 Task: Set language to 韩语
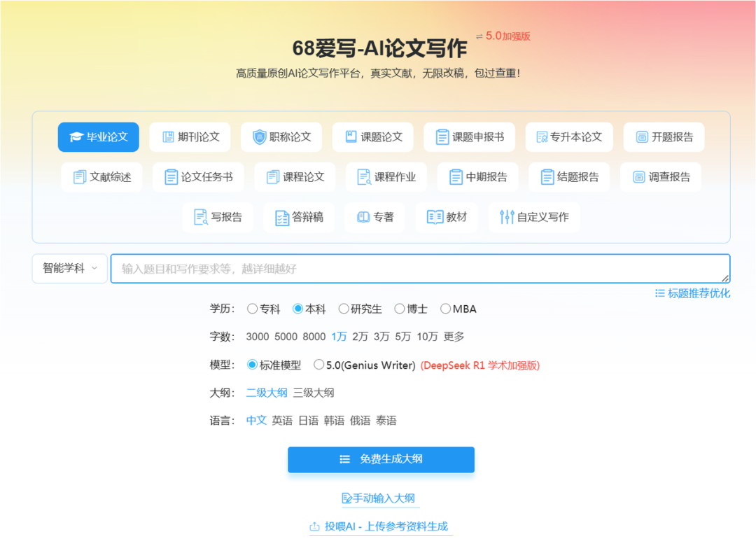pyautogui.click(x=334, y=421)
